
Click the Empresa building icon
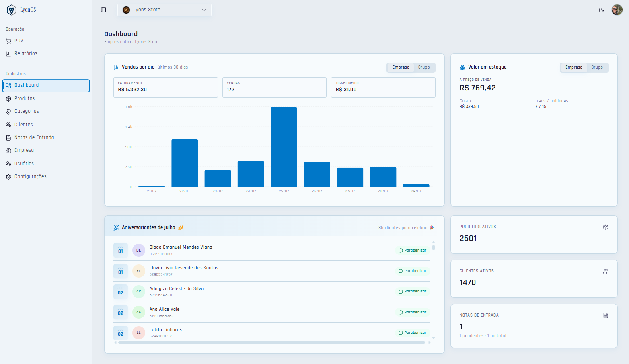[x=8, y=151]
